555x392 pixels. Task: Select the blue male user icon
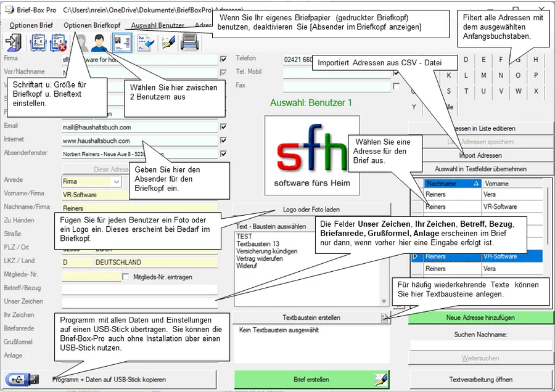tap(99, 43)
